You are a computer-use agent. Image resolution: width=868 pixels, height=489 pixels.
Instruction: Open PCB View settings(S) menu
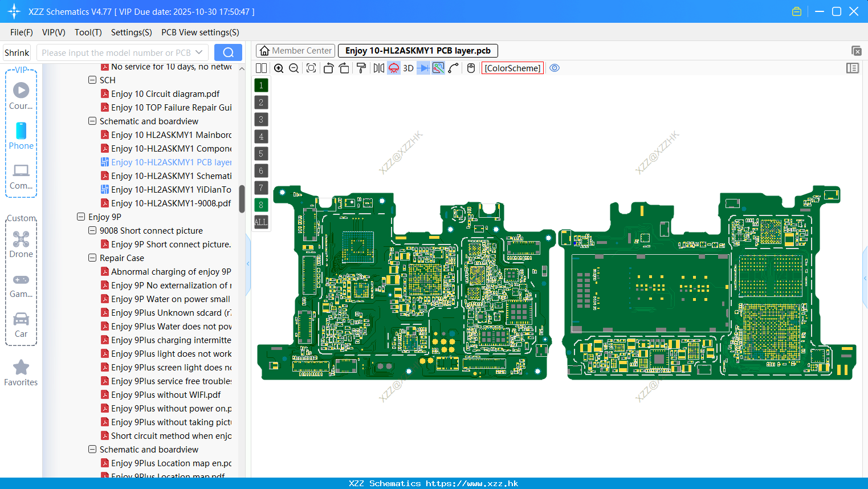(x=200, y=32)
